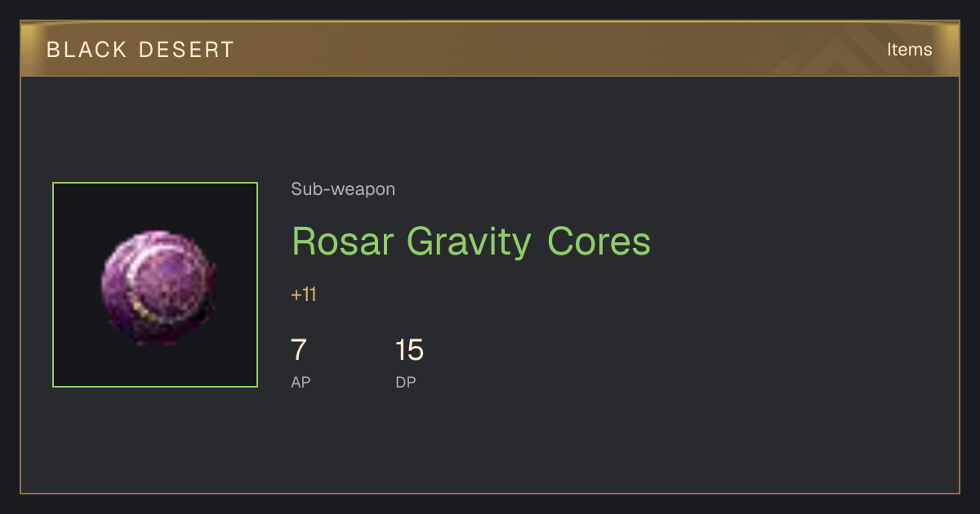Viewport: 980px width, 514px height.
Task: Click the DP stat label
Action: point(406,382)
